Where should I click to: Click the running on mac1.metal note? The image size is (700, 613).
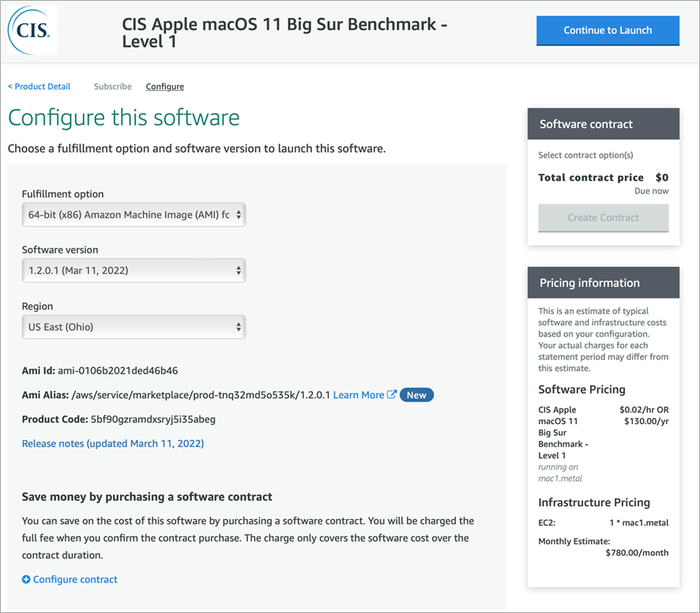click(560, 473)
